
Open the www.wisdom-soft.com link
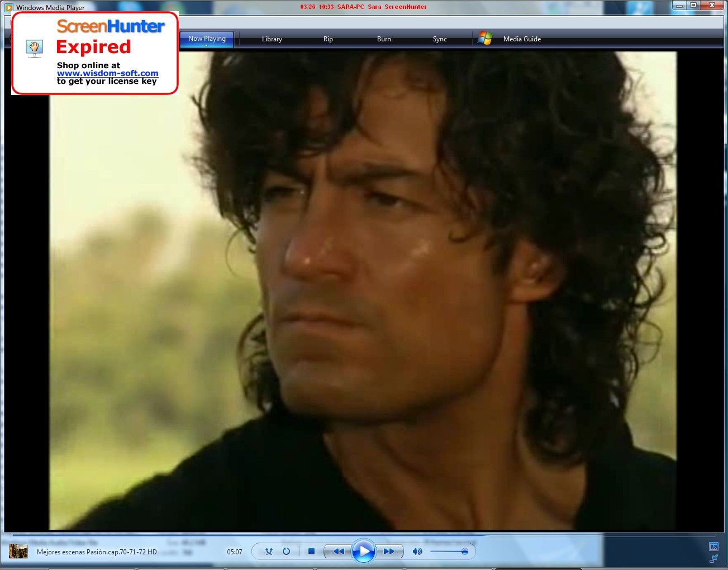click(107, 73)
